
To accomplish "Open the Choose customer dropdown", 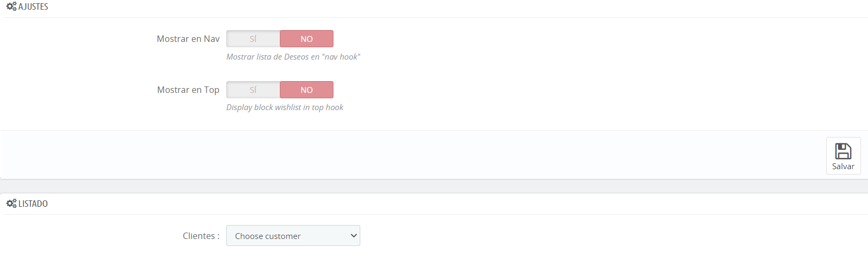I will point(293,236).
